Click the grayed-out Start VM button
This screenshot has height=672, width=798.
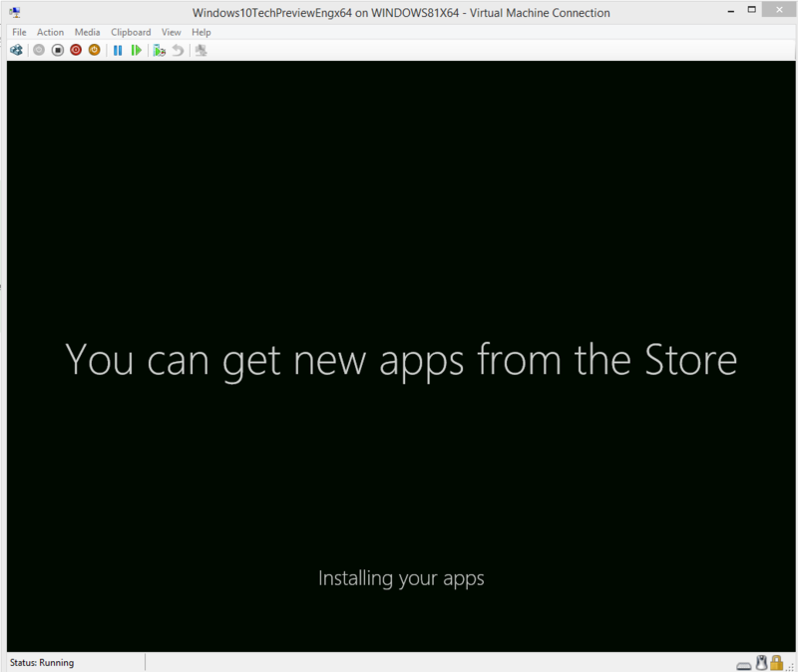(39, 50)
